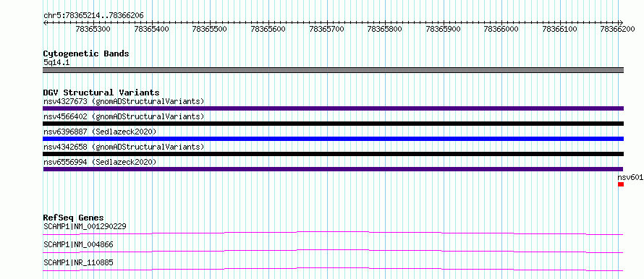Select the small red nsv601 variant marker
The width and height of the screenshot is (644, 279).
(621, 184)
